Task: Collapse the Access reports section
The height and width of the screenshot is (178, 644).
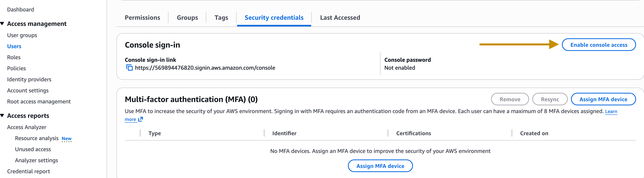Action: [x=2, y=115]
